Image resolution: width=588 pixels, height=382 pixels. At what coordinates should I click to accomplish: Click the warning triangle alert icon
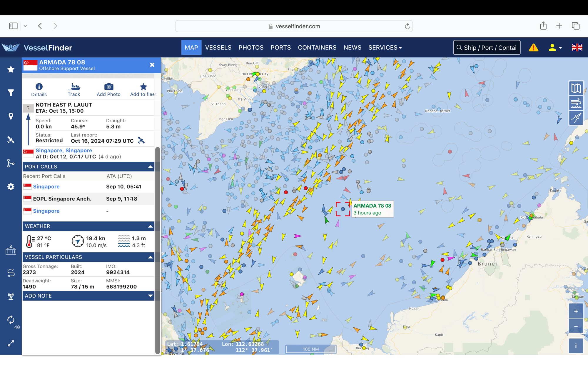click(533, 48)
